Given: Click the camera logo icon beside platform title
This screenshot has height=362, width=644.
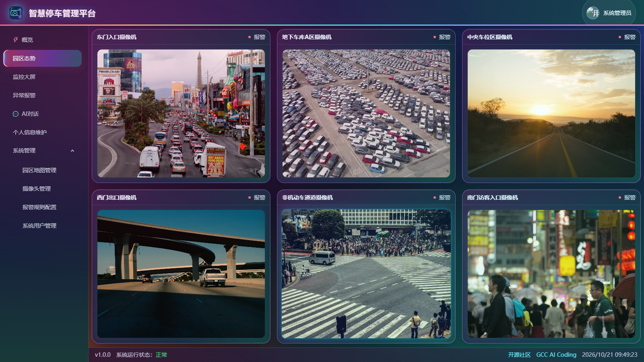Looking at the screenshot, I should click(x=16, y=13).
